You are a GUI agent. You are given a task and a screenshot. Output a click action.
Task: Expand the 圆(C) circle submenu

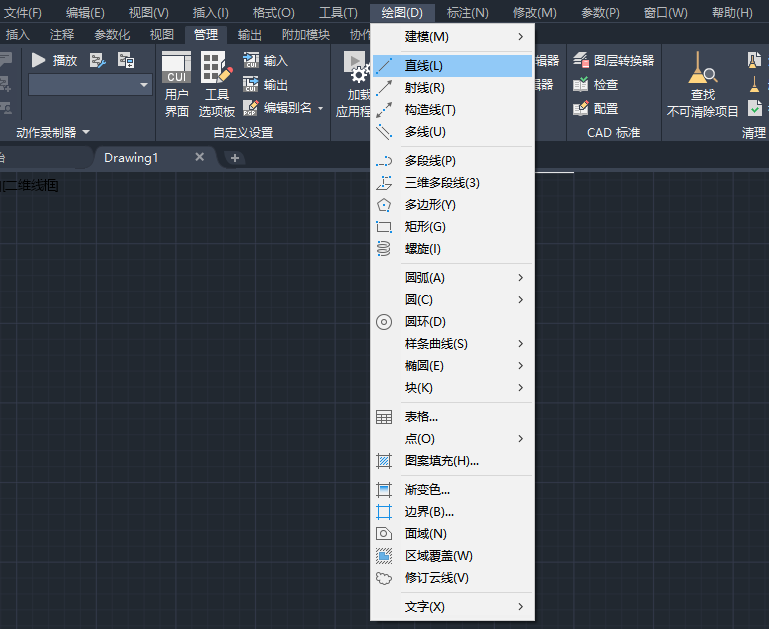(x=452, y=300)
